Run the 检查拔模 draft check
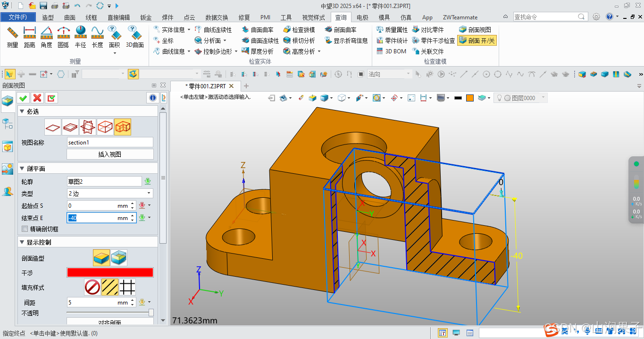Screen dimensions: 644x339 299,29
